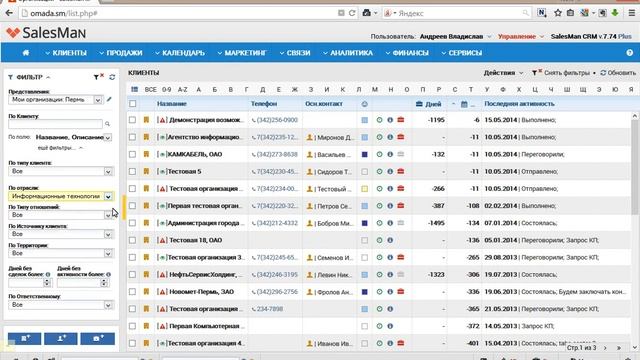Open the Представления dropdown showing Мои организации: Пермь
640x360 pixels.
tap(56, 100)
